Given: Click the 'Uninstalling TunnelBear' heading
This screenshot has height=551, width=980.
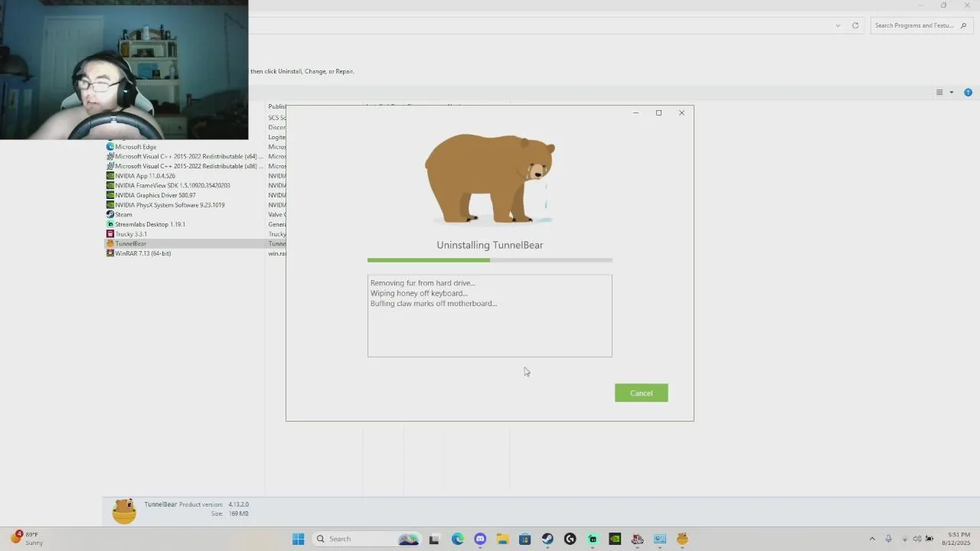Looking at the screenshot, I should point(490,245).
